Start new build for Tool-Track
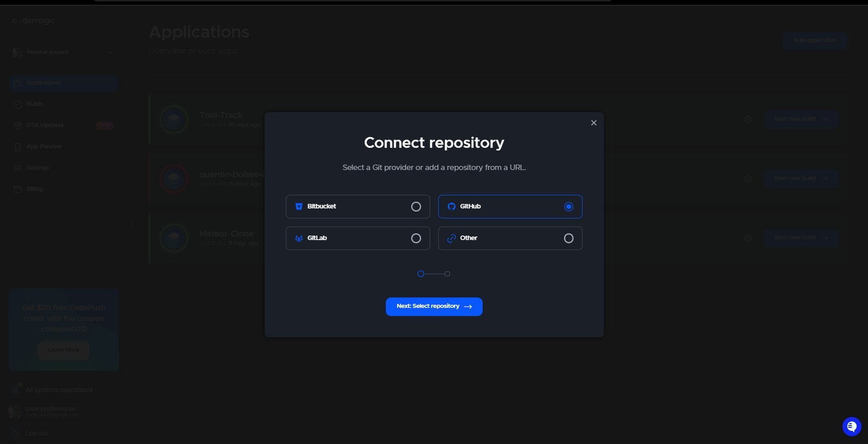 tap(801, 119)
